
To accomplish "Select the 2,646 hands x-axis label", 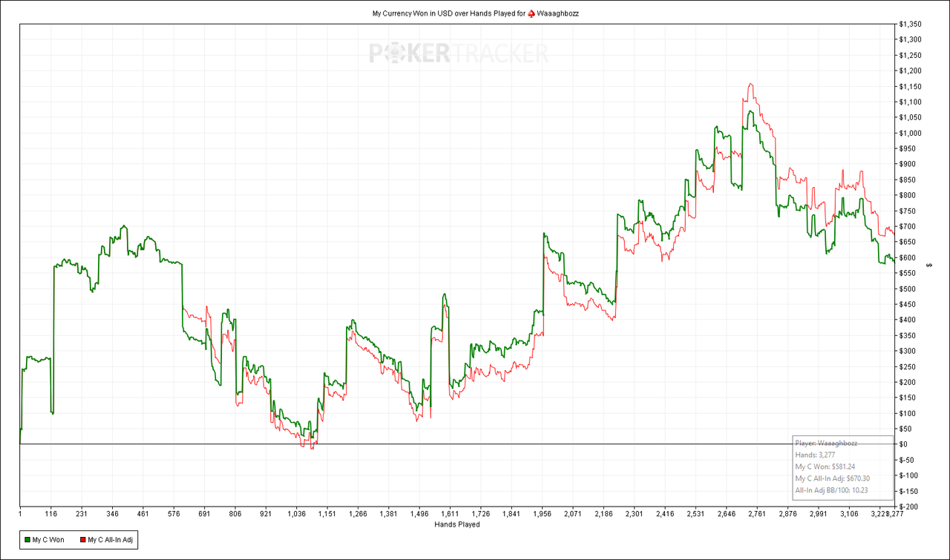I will 727,513.
